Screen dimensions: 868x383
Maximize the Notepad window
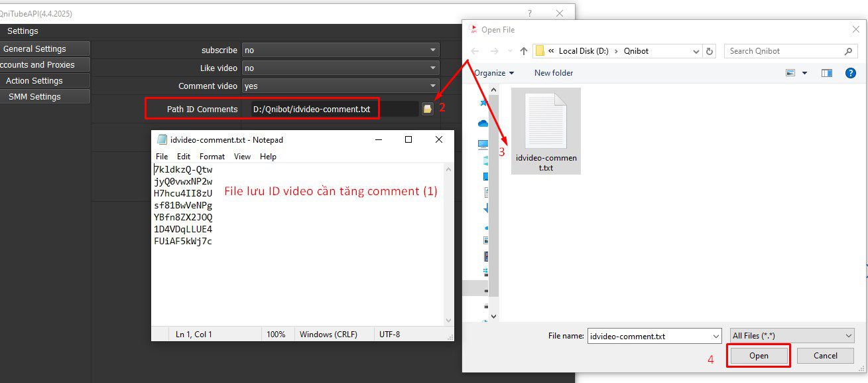[408, 139]
